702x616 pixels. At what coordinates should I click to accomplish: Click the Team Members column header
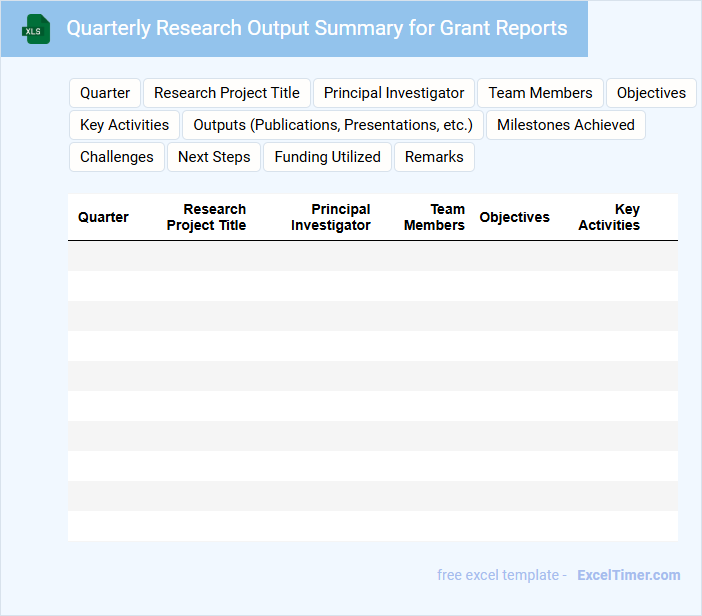point(434,217)
